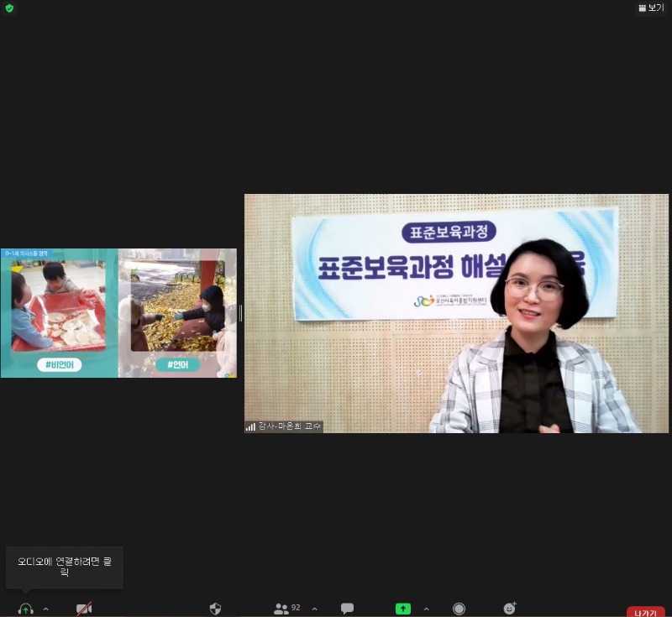
Task: Click the speaker video showing 표준보육과정 banner
Action: click(456, 313)
